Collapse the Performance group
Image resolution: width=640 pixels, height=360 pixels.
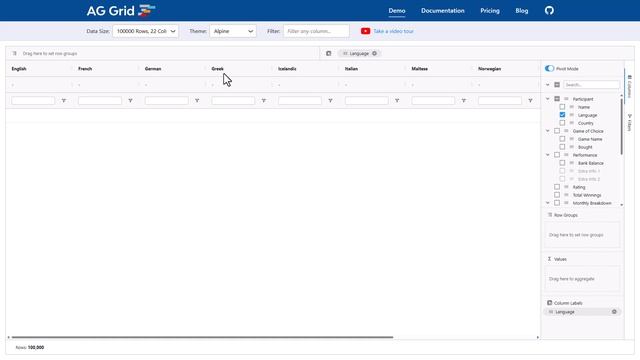point(548,155)
